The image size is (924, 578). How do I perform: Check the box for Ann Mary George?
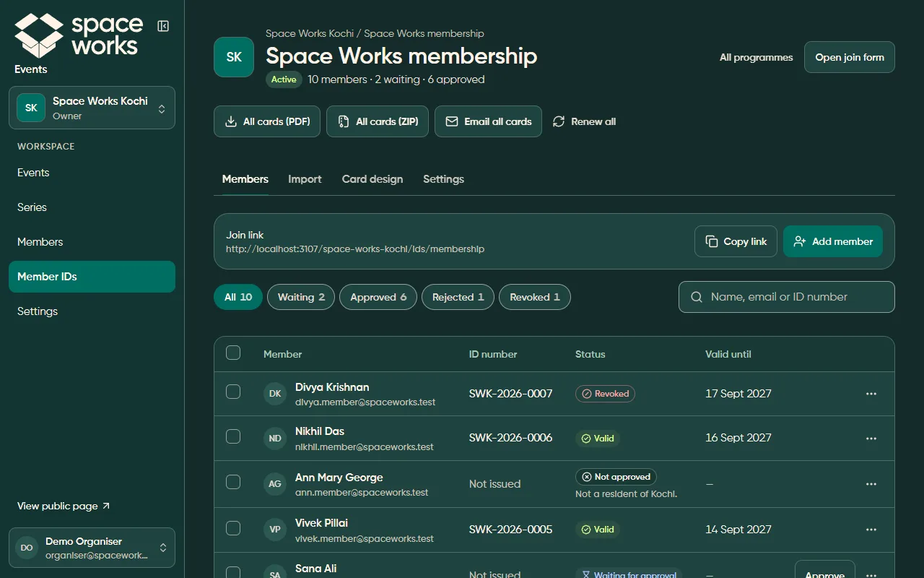tap(233, 482)
